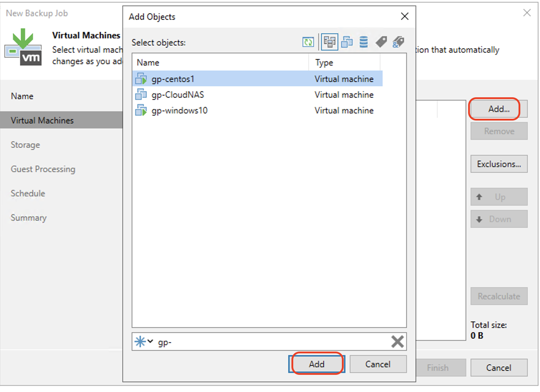Click the search box containing gp-
The width and height of the screenshot is (540, 392).
click(x=269, y=342)
